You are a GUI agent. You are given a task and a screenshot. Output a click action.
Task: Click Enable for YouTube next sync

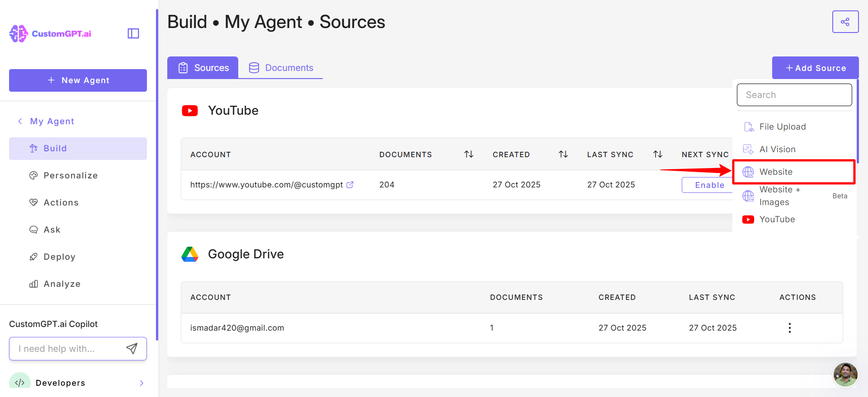tap(708, 185)
